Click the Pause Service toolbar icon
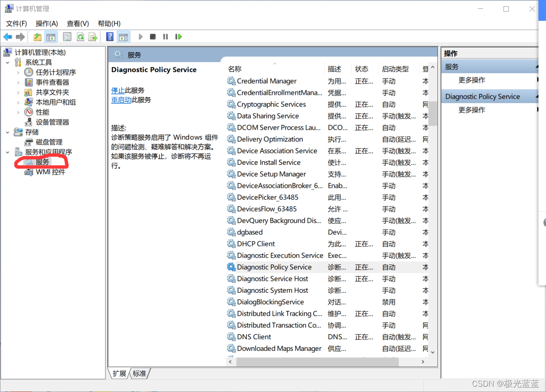Image resolution: width=546 pixels, height=392 pixels. pyautogui.click(x=165, y=37)
